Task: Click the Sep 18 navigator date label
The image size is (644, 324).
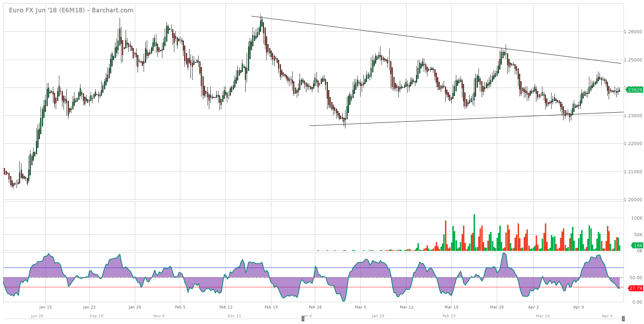Action: coord(96,316)
